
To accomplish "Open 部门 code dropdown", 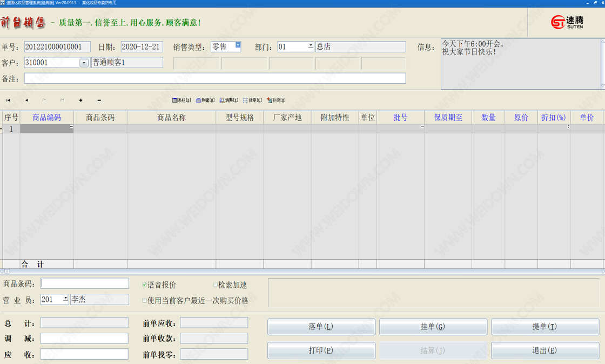I will pos(311,45).
